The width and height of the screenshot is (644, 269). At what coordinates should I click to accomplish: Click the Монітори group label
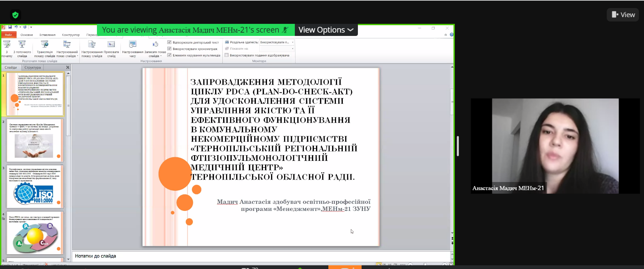pos(259,61)
